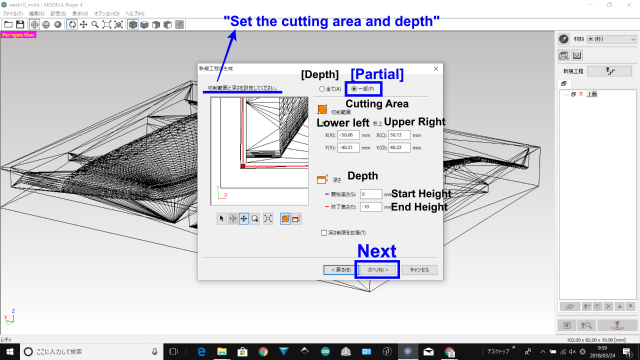Viewport: 640px width, 360px height.
Task: Click the end height input field -10
Action: (x=371, y=207)
